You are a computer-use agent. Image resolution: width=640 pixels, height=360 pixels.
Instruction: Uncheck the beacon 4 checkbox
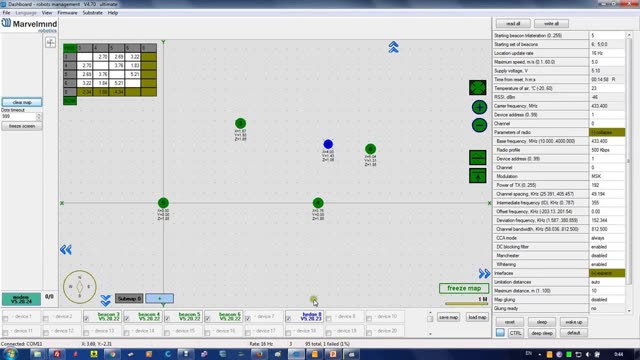127,319
